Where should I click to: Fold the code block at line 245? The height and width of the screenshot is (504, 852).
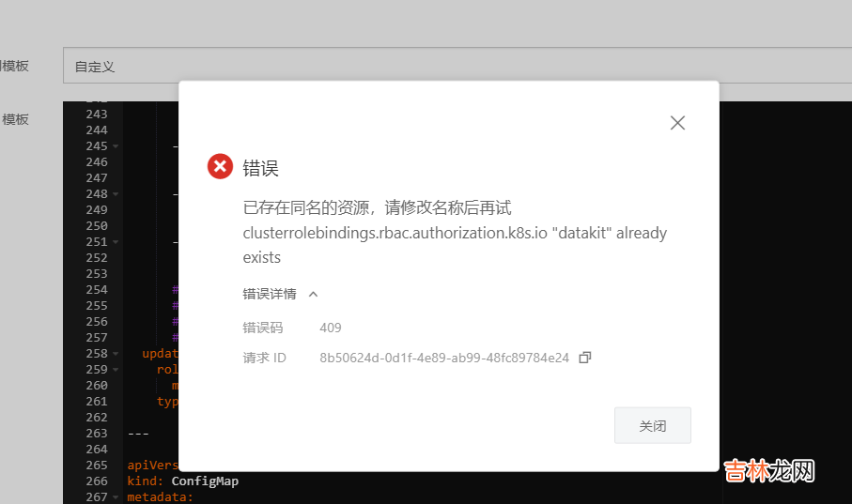point(116,146)
